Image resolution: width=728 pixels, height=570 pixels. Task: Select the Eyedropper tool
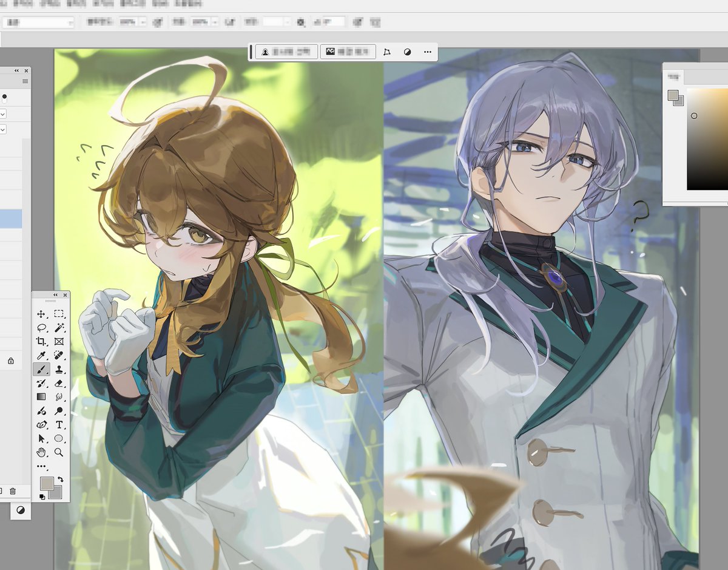point(41,355)
